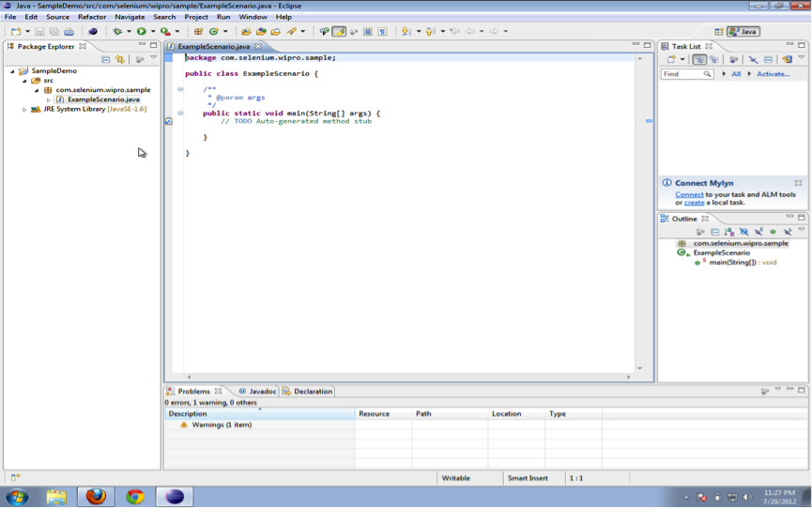Click the Search flashlight toolbar icon

[x=292, y=32]
